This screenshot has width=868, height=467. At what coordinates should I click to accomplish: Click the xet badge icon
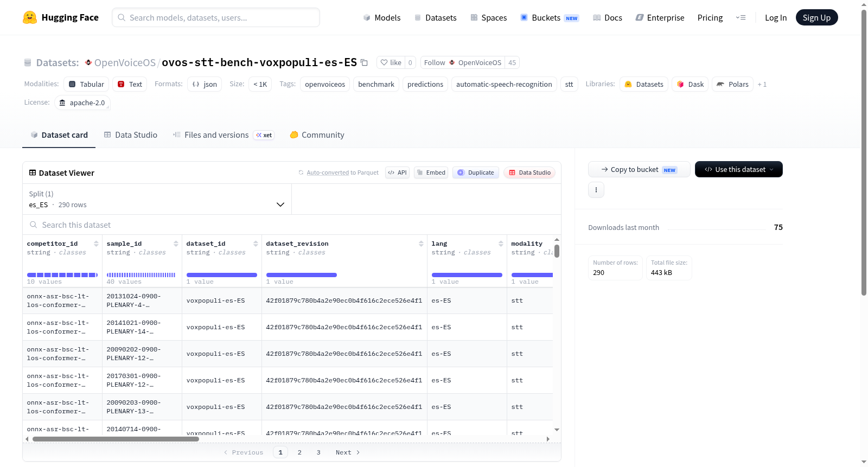[264, 135]
